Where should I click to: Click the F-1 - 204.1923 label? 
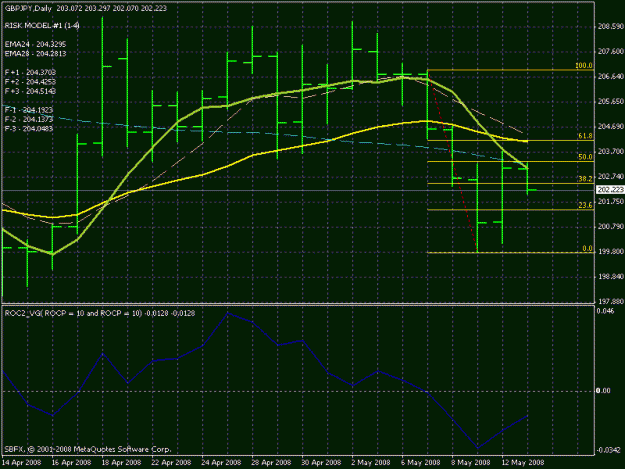click(29, 110)
